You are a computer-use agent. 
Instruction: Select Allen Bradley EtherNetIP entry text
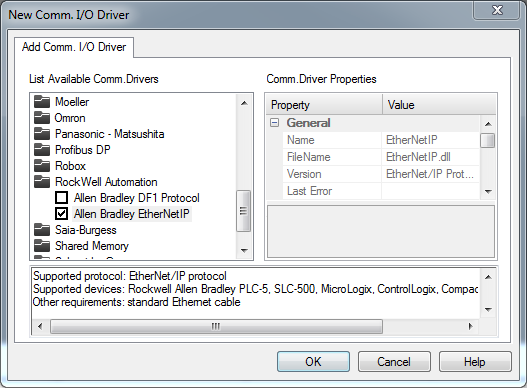click(x=132, y=214)
